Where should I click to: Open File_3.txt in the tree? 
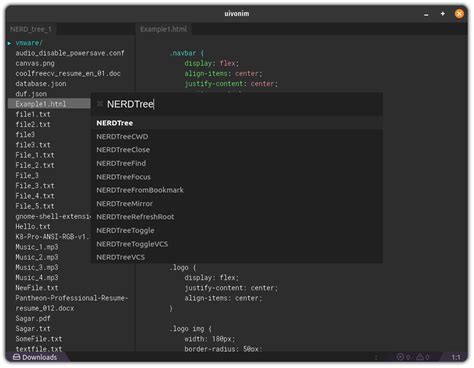click(x=35, y=186)
